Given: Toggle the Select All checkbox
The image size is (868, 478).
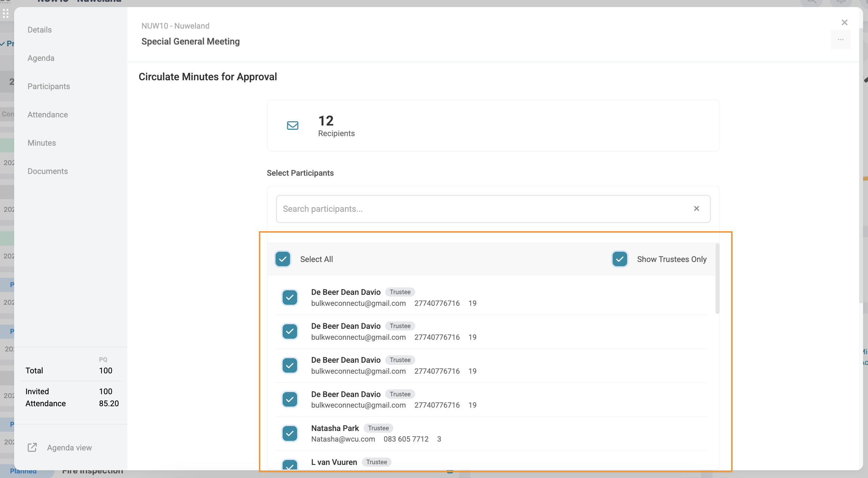Looking at the screenshot, I should 283,259.
